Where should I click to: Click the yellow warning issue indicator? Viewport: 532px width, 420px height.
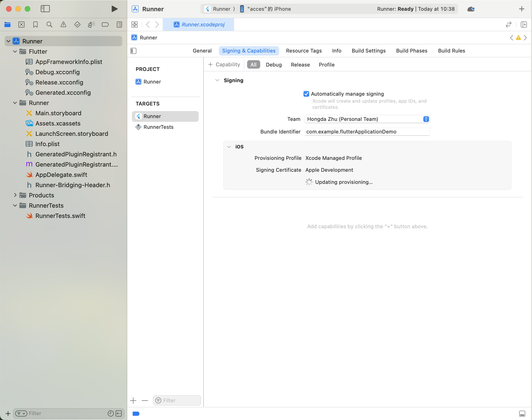pos(518,38)
